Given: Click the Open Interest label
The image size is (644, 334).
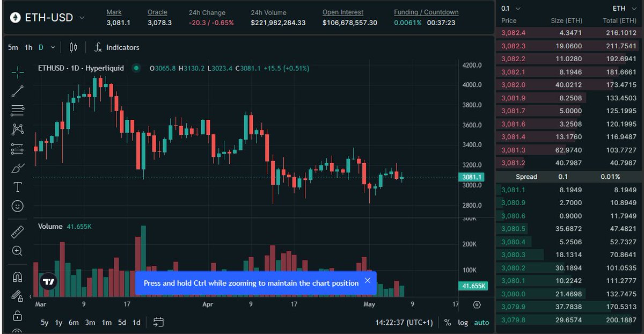Looking at the screenshot, I should coord(343,12).
